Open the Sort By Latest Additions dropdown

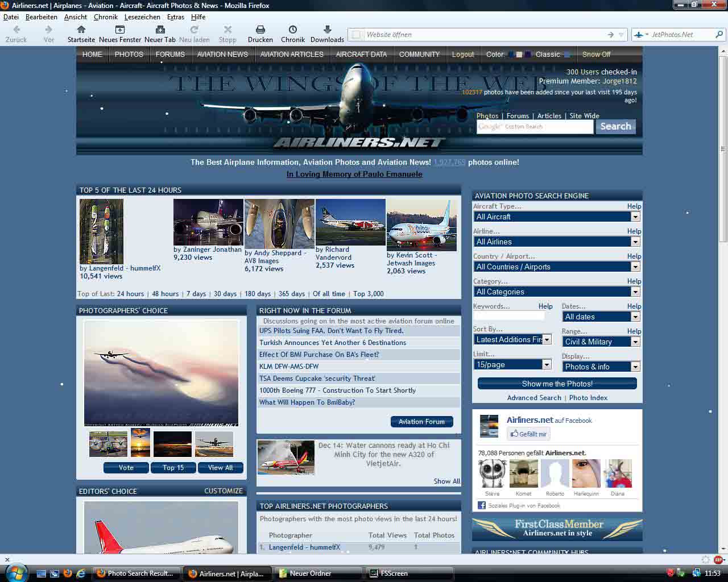click(x=512, y=339)
